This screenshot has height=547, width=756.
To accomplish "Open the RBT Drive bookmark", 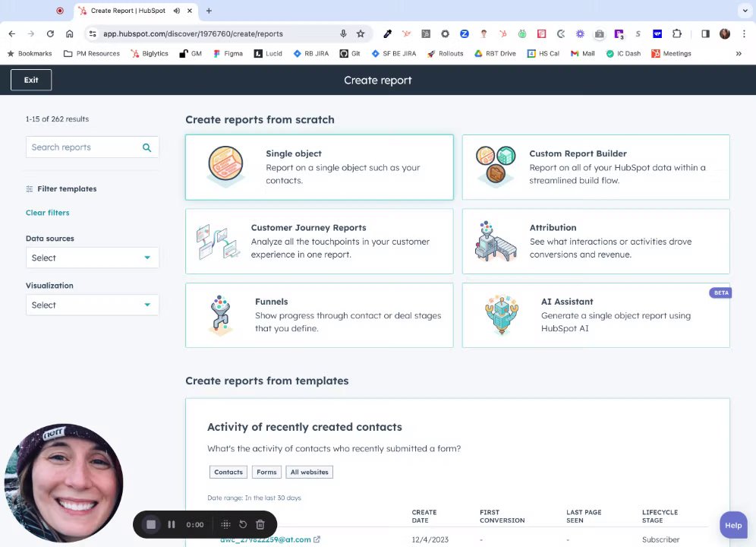I will point(495,54).
